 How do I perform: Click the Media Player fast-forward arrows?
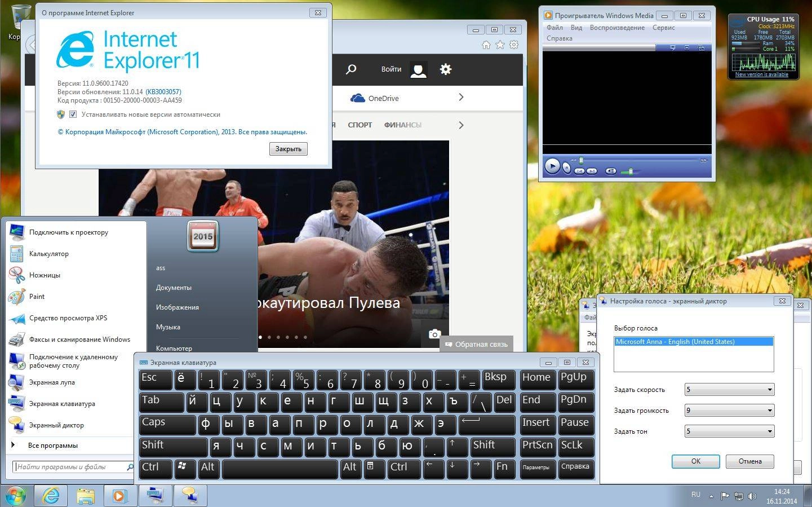click(x=703, y=161)
